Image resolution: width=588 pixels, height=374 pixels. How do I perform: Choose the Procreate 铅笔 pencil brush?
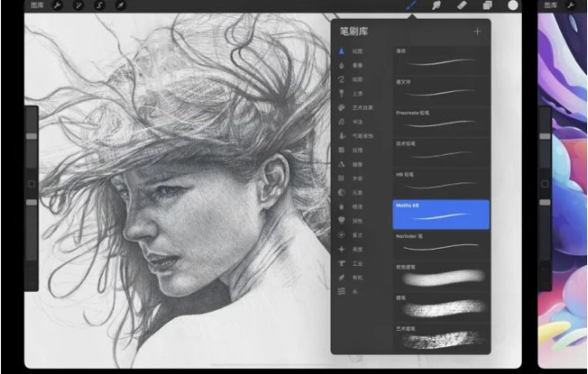pyautogui.click(x=441, y=122)
